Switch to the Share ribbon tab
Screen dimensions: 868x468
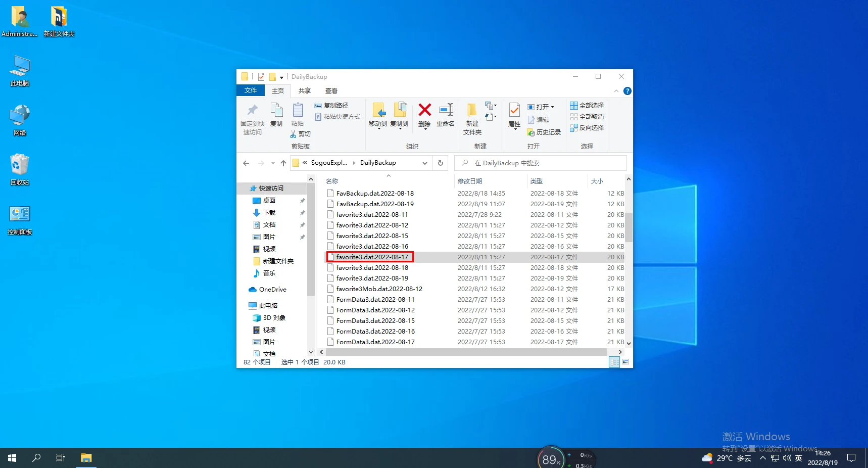point(304,90)
